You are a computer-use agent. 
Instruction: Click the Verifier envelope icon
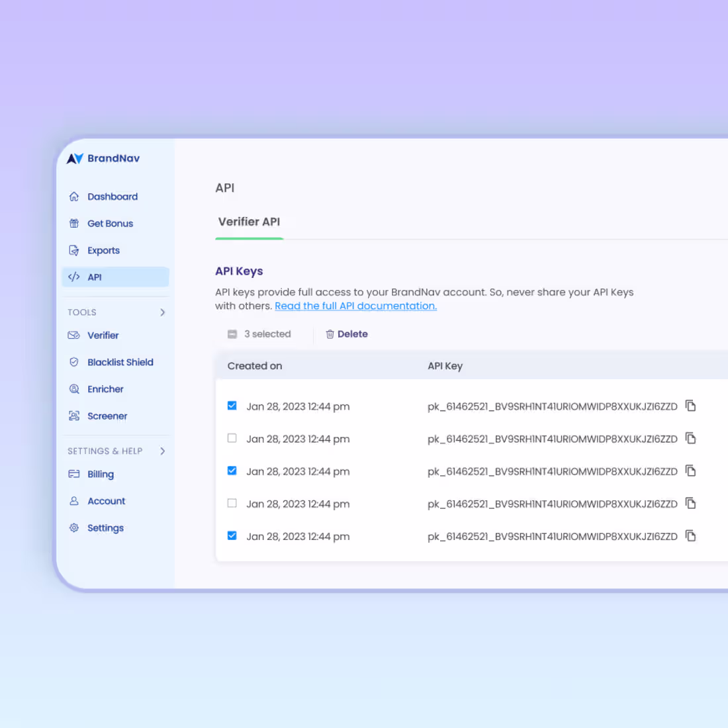click(x=74, y=336)
